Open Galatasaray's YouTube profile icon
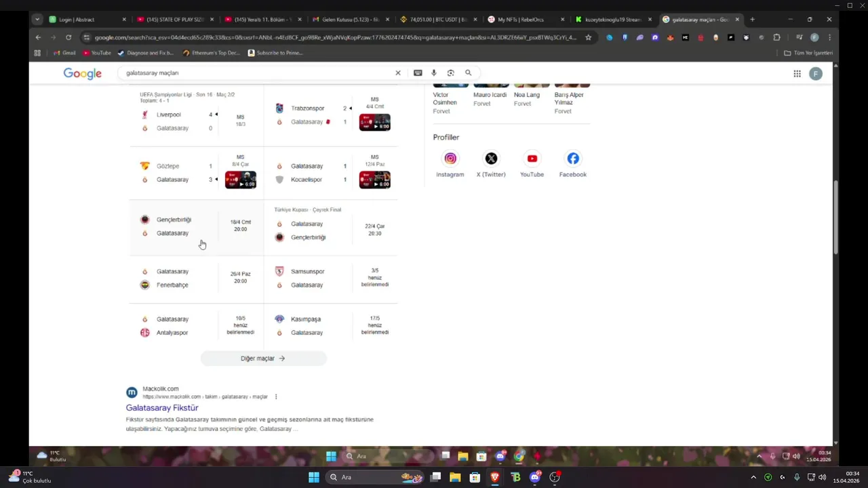Image resolution: width=868 pixels, height=488 pixels. [532, 159]
